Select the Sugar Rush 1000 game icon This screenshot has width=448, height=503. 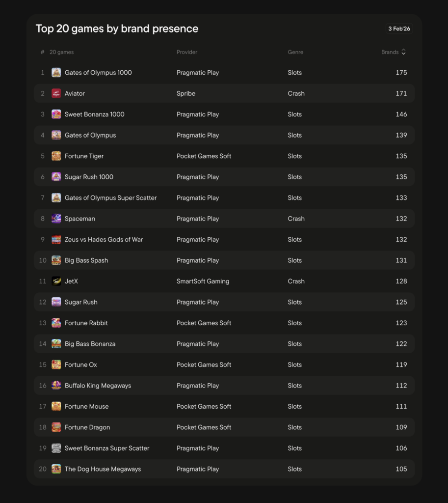pos(56,177)
